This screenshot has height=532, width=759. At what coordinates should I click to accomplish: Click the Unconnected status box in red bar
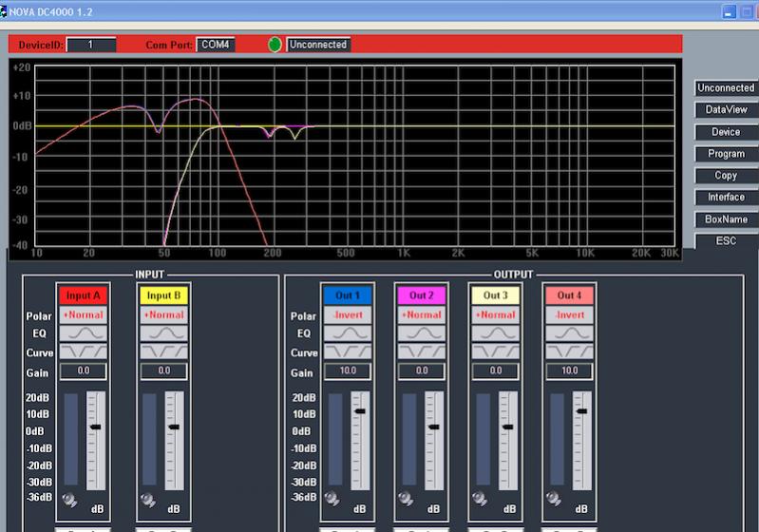pyautogui.click(x=318, y=45)
